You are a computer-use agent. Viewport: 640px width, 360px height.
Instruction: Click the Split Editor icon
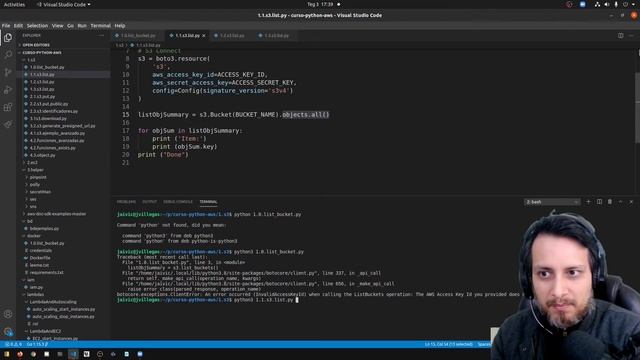pyautogui.click(x=620, y=36)
